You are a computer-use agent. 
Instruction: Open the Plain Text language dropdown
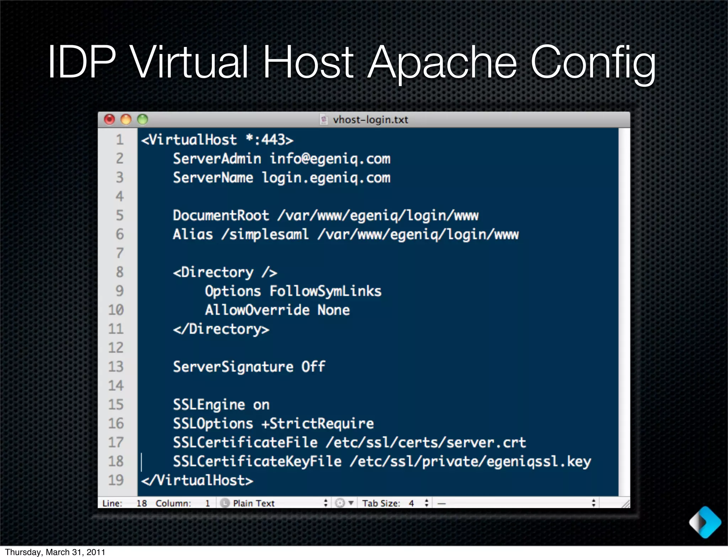coord(274,503)
